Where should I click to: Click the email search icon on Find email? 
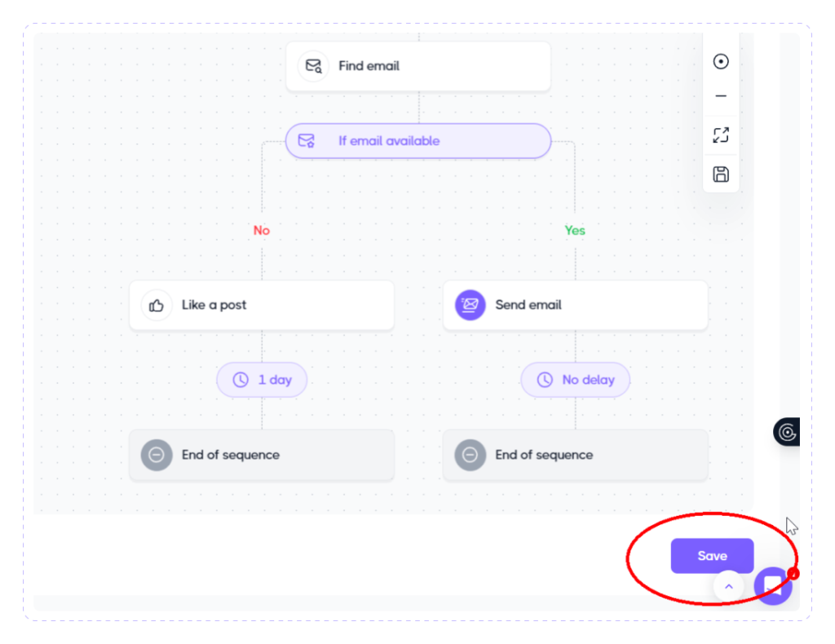(x=314, y=66)
